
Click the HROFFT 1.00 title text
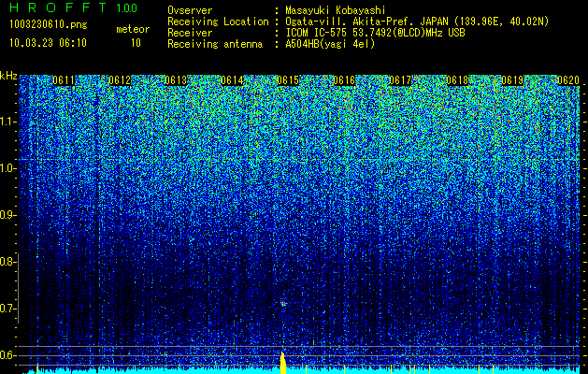click(x=74, y=7)
